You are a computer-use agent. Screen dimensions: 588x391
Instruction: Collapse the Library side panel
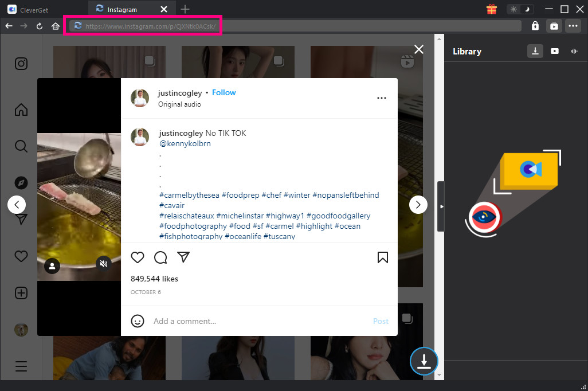441,206
